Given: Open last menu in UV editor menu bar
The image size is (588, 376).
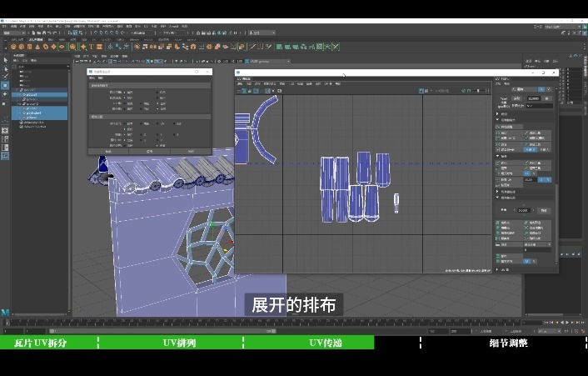Looking at the screenshot, I should [337, 84].
